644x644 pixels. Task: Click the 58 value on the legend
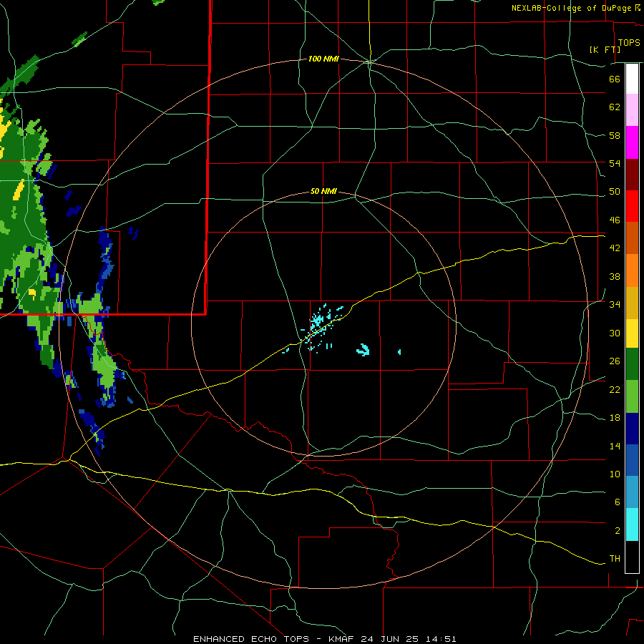(615, 135)
